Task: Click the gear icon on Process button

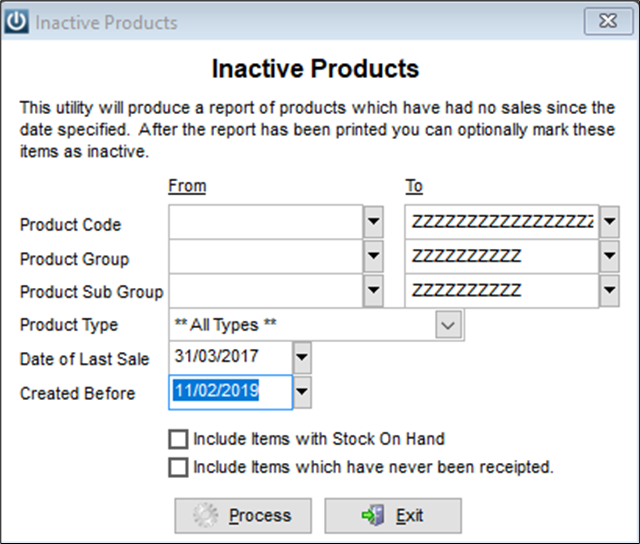Action: pos(205,515)
